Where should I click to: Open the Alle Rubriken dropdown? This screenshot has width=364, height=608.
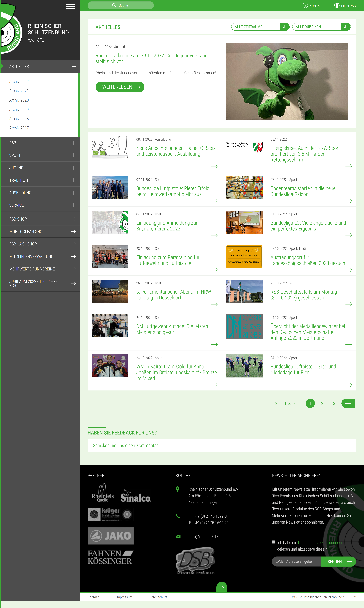(x=321, y=27)
